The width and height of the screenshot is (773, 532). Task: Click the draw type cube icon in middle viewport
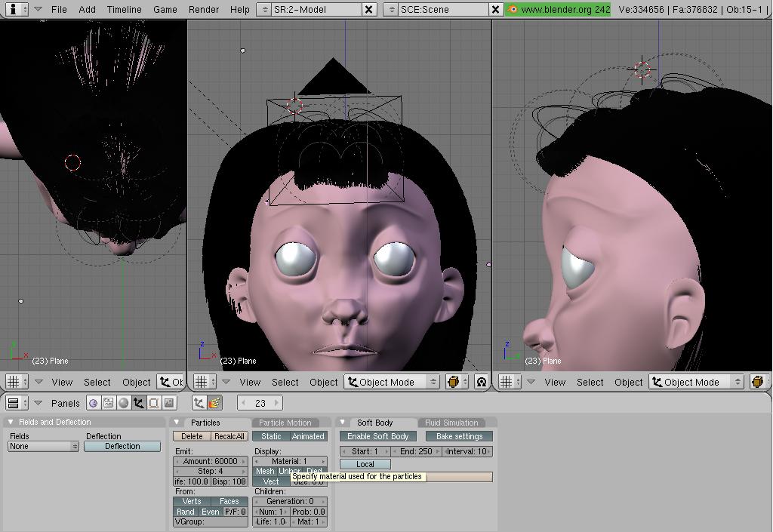(x=454, y=382)
